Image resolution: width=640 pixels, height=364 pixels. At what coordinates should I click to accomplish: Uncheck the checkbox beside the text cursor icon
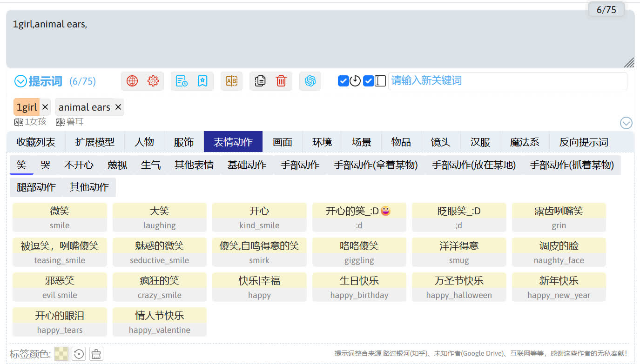(x=368, y=81)
